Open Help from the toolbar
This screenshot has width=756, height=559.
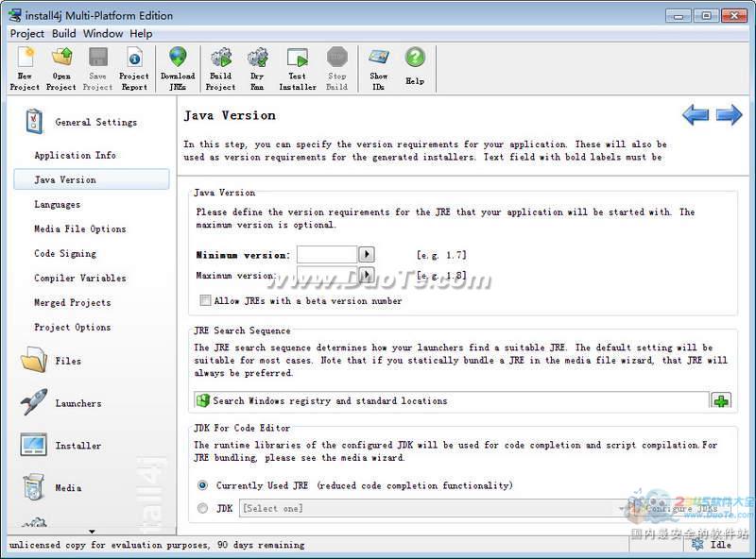pos(415,68)
